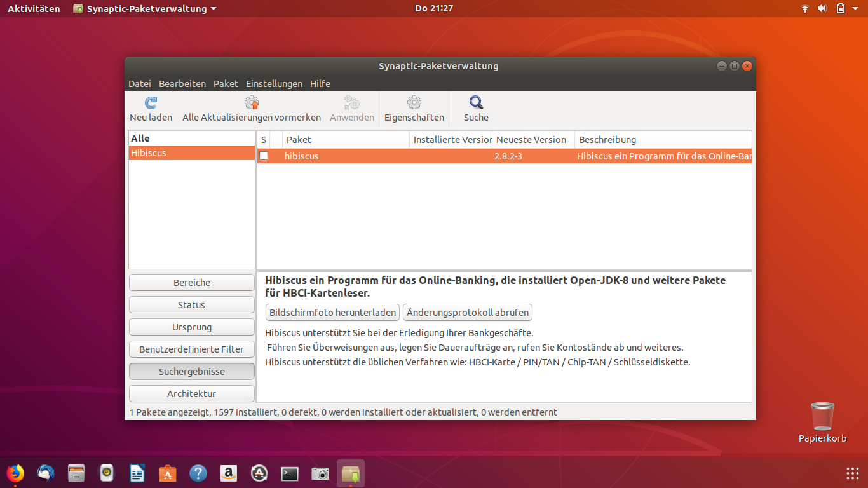868x488 pixels.
Task: Maximize the Synaptic window
Action: [735, 66]
